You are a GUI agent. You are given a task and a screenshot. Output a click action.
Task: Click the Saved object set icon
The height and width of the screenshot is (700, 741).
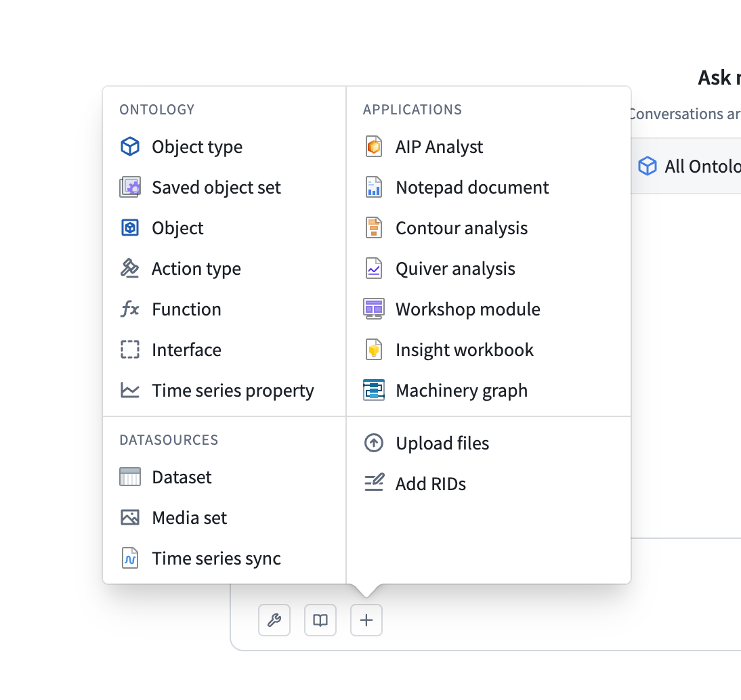[130, 187]
